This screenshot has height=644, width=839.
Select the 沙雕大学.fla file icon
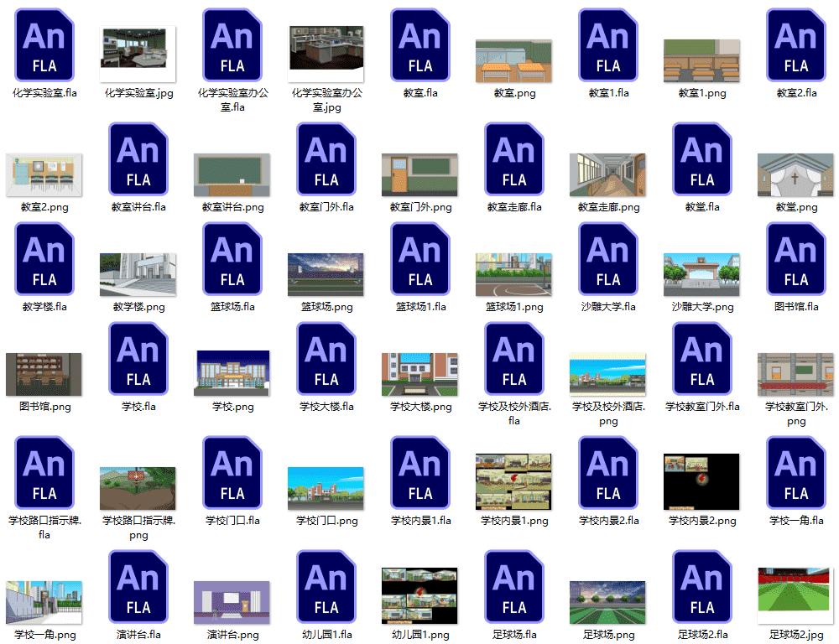coord(608,259)
